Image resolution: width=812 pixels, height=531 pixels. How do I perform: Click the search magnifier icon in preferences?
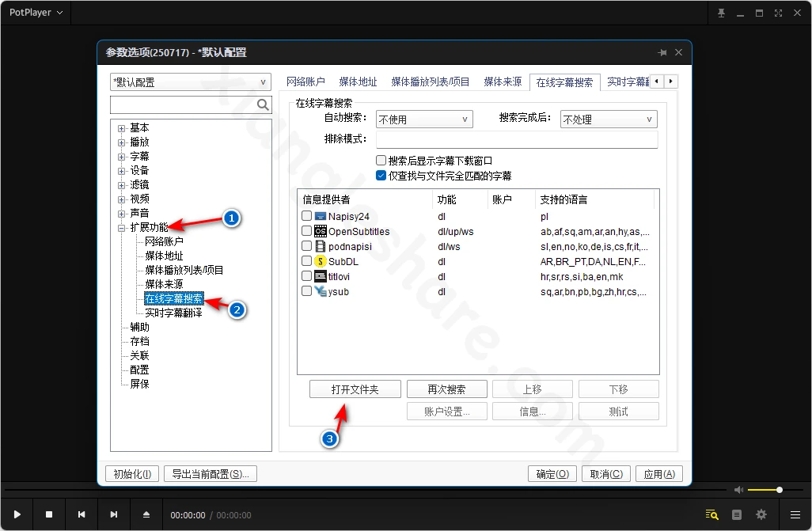[263, 104]
